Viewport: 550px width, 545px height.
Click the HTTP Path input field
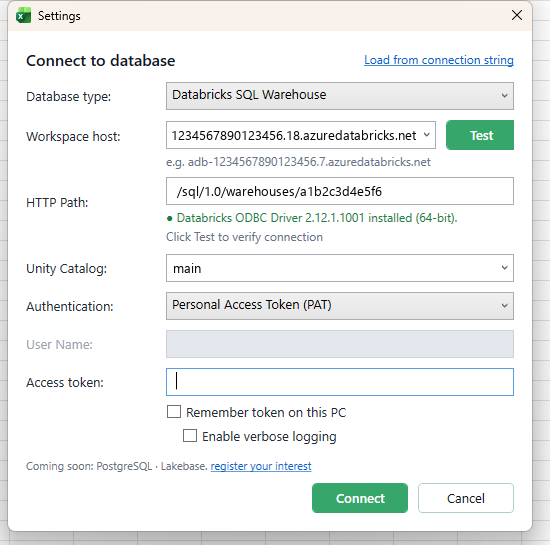(x=340, y=191)
